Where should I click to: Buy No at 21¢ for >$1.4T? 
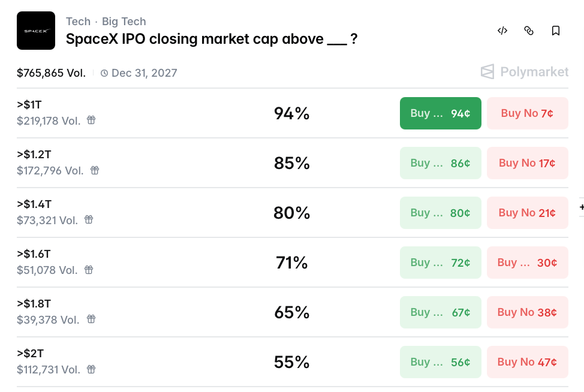527,213
